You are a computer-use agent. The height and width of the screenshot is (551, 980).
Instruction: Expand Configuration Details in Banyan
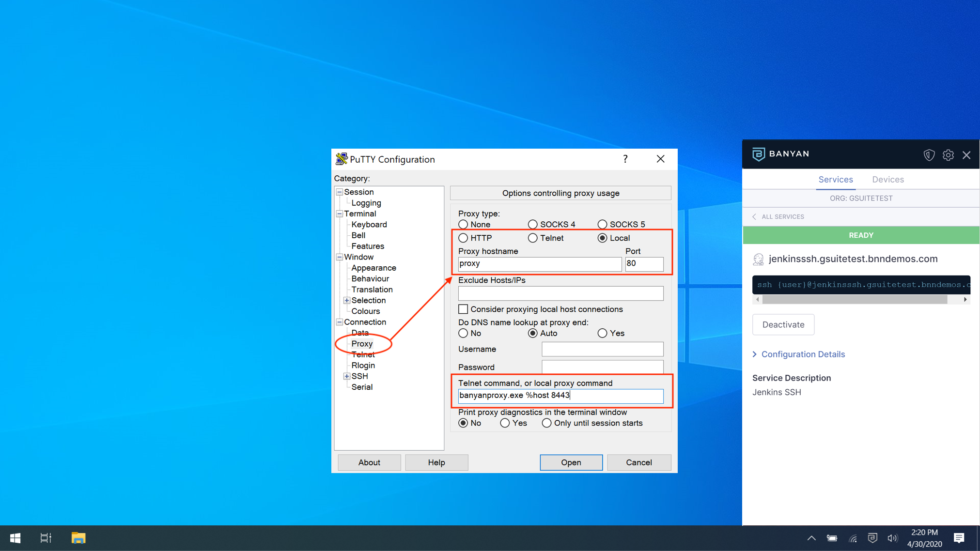pyautogui.click(x=798, y=354)
